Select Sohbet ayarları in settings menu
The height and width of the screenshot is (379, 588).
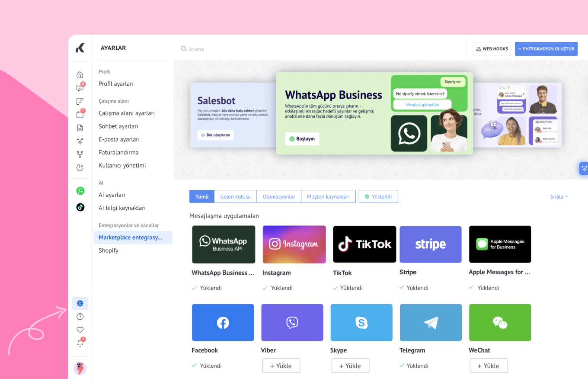(118, 126)
